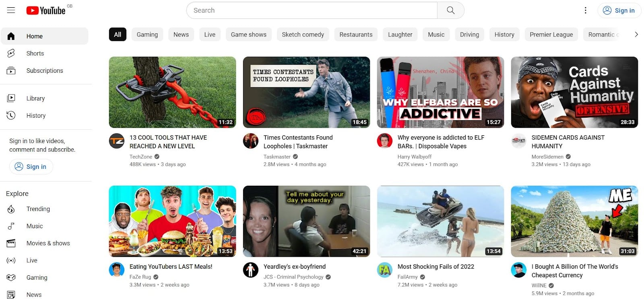Click Sign in button in top right
Image resolution: width=644 pixels, height=301 pixels.
pyautogui.click(x=619, y=10)
